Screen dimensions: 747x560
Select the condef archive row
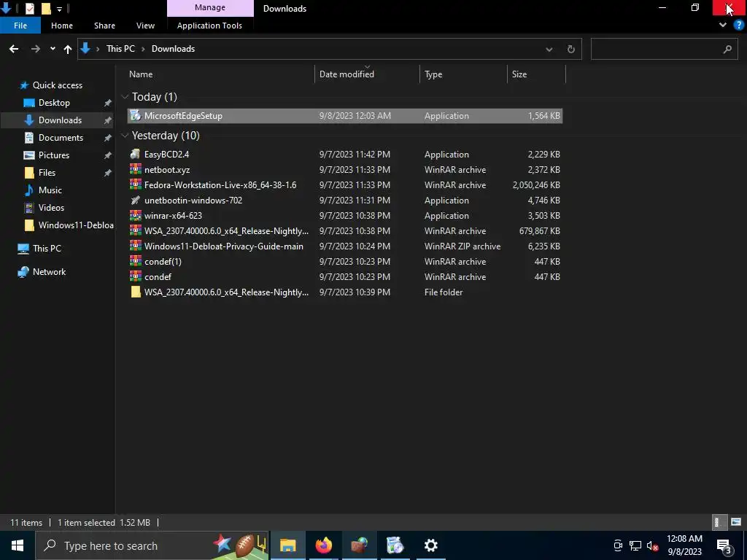pos(345,276)
